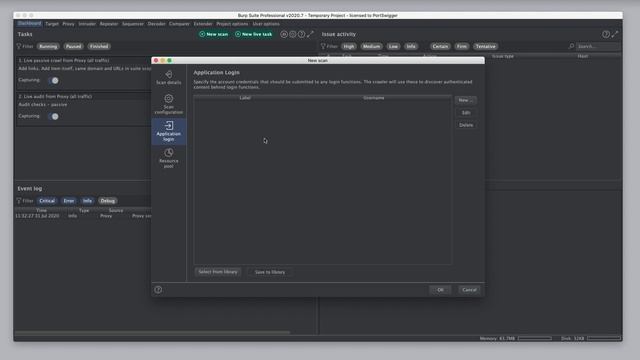Click the Tasks filter funnel icon
Screen dimensions: 640x360
(19, 47)
